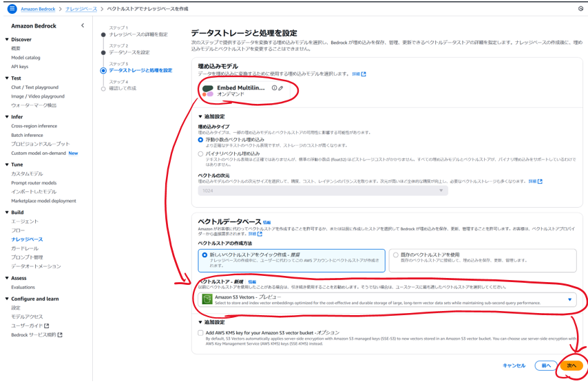
Task: Click the Amazon S3 Vectors bucket icon
Action: click(x=207, y=299)
